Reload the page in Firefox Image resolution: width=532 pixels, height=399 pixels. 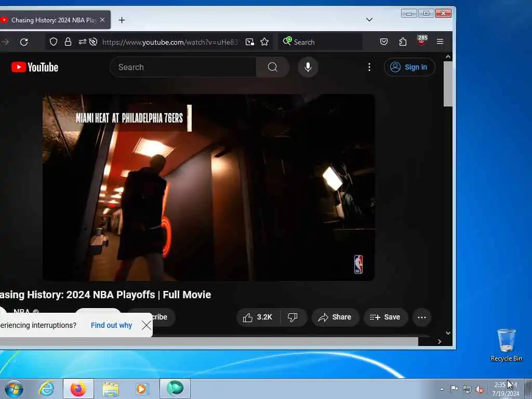point(24,42)
